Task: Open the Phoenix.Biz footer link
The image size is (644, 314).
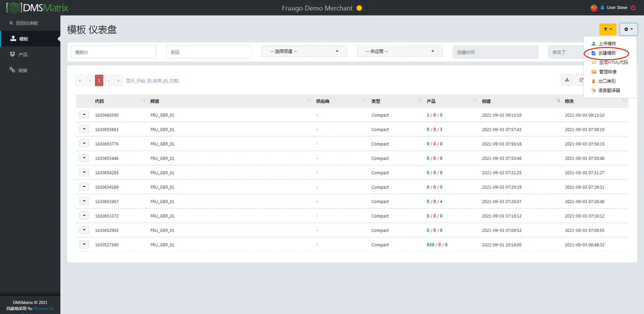Action: pos(44,309)
